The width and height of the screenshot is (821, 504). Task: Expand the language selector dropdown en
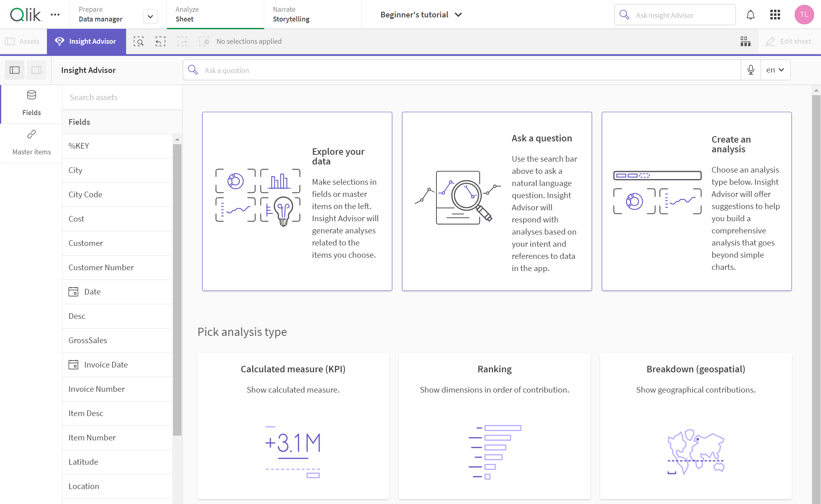click(x=775, y=70)
